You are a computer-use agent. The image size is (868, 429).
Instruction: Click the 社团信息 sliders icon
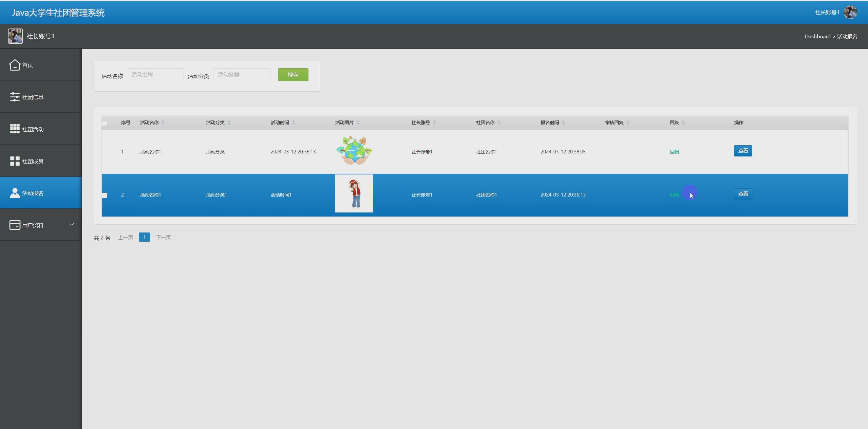pos(15,97)
